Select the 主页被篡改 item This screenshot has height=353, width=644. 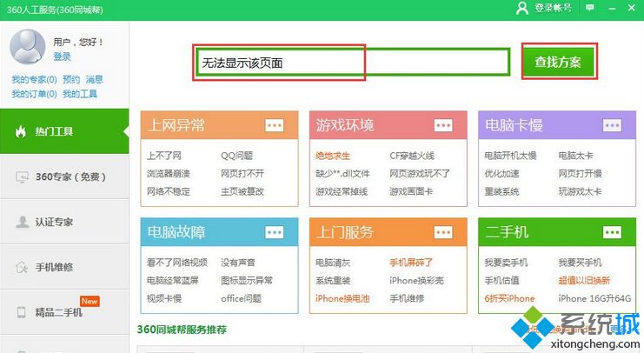point(242,191)
